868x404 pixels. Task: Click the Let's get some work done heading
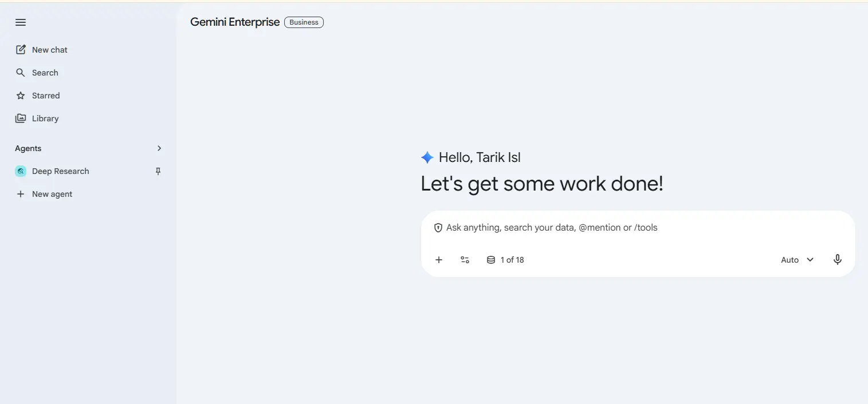pos(542,184)
